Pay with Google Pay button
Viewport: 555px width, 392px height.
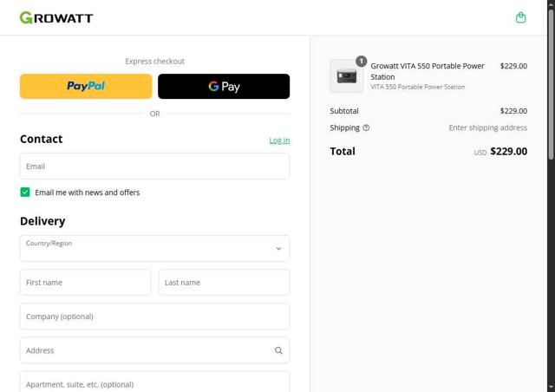pyautogui.click(x=224, y=86)
